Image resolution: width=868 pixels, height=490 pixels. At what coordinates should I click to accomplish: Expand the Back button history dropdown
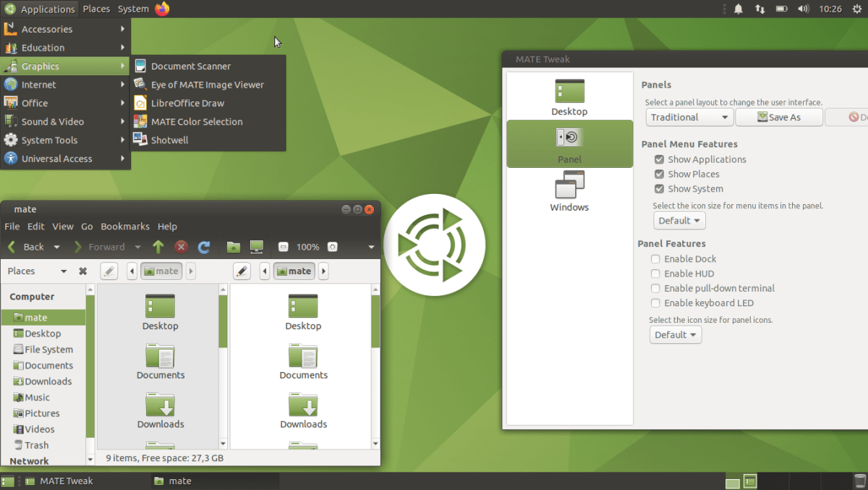pyautogui.click(x=56, y=246)
